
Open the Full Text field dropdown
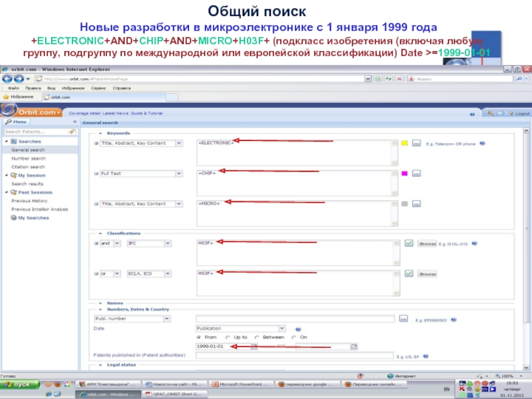point(178,174)
